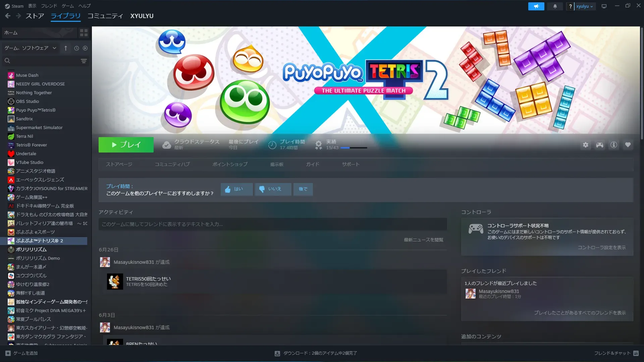Click the controller layout icon
The height and width of the screenshot is (362, 644).
(599, 145)
